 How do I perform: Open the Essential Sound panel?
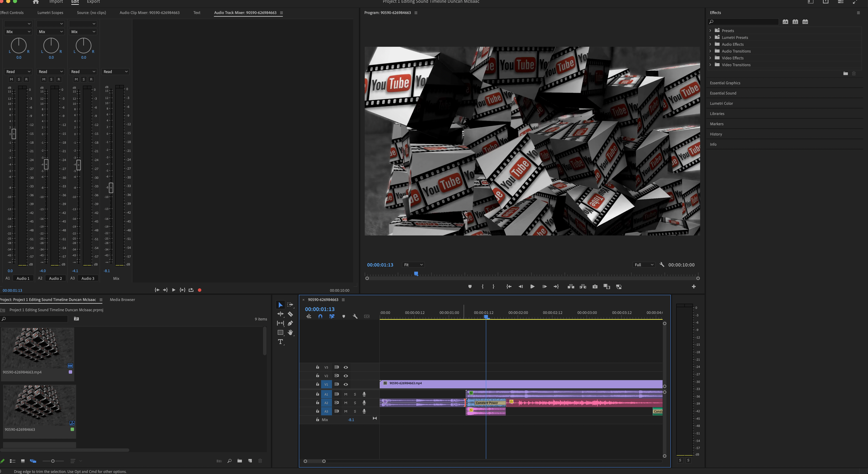click(x=723, y=93)
